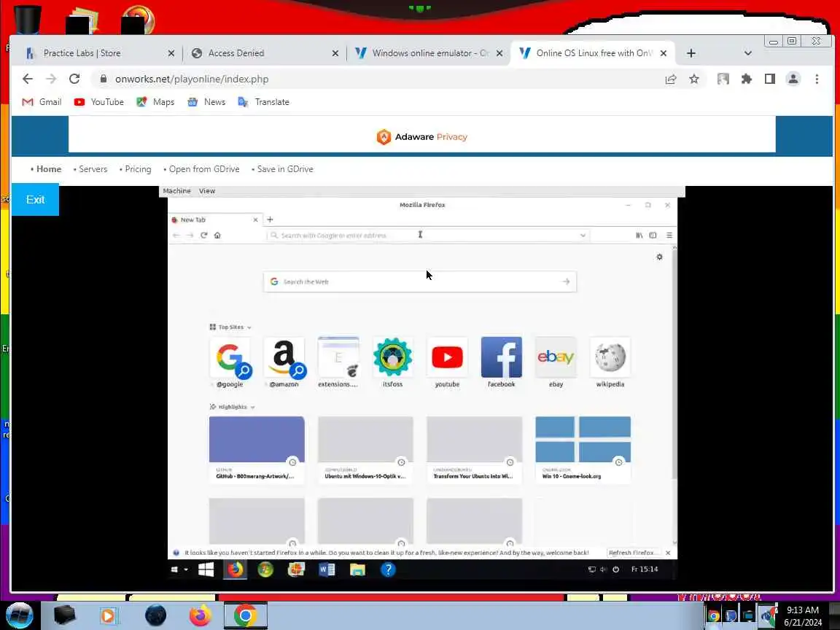The height and width of the screenshot is (630, 840).
Task: Open host Windows Start orb
Action: [19, 615]
